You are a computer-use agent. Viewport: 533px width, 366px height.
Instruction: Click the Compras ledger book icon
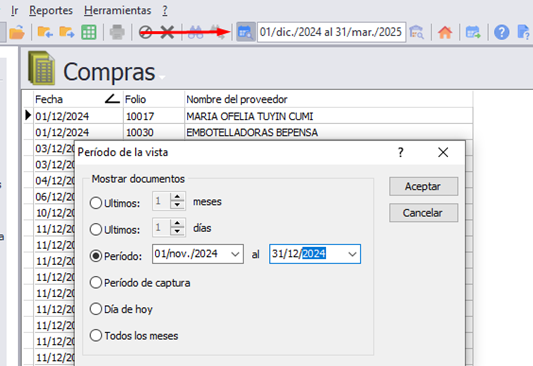point(41,68)
